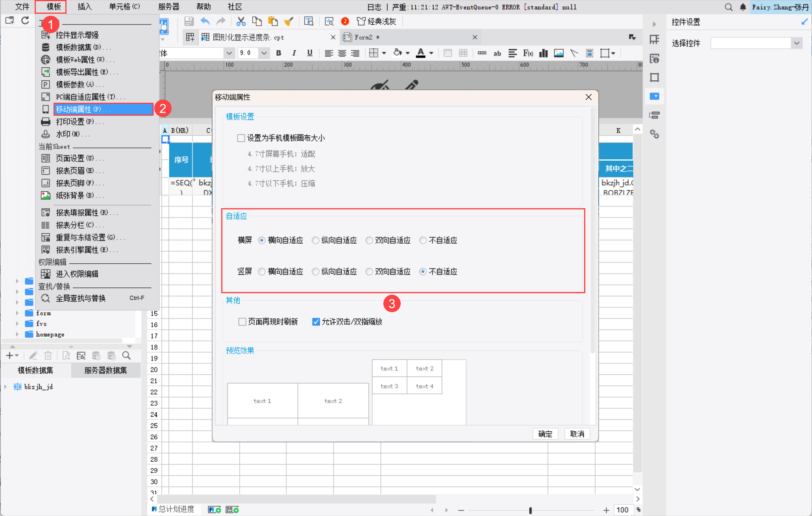Click the format painter brush icon
Screen dimensions: 812x516
(x=289, y=21)
